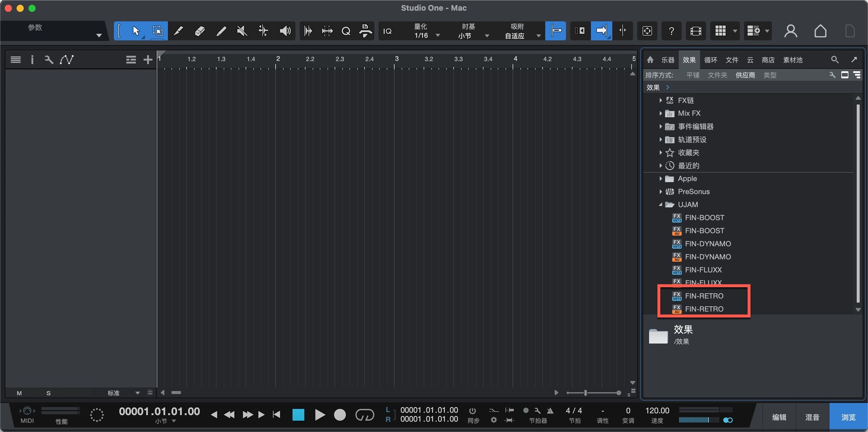
Task: Switch to the 云 browser tab
Action: pyautogui.click(x=750, y=60)
